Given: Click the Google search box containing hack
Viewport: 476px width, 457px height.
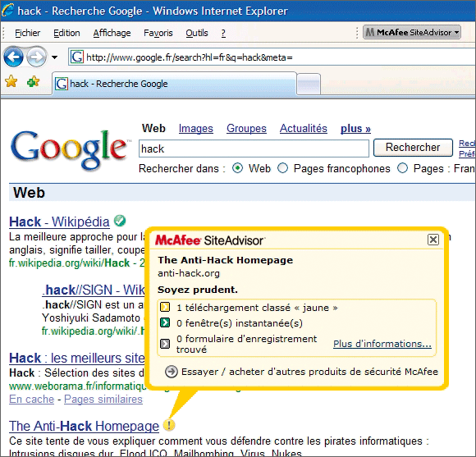Looking at the screenshot, I should (x=254, y=149).
